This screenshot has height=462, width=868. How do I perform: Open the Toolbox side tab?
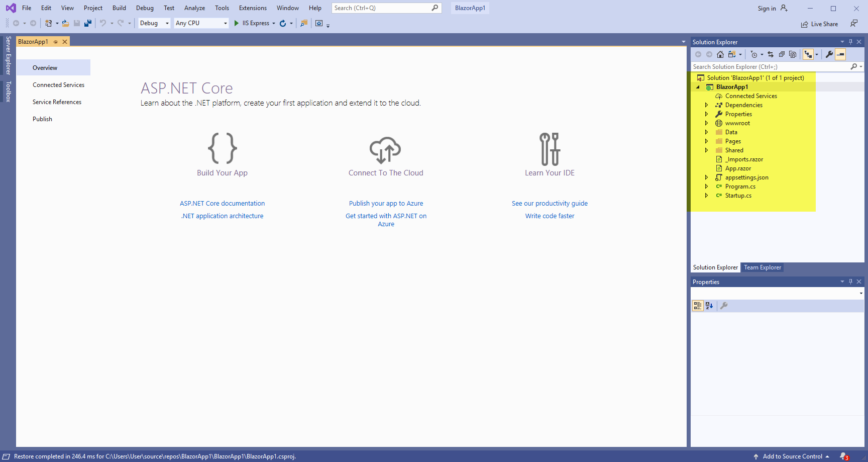coord(8,91)
